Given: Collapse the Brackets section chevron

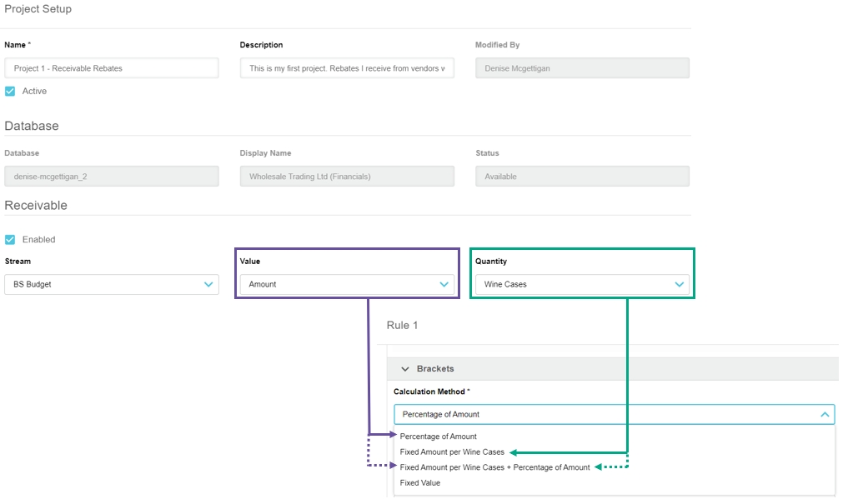Looking at the screenshot, I should click(406, 369).
